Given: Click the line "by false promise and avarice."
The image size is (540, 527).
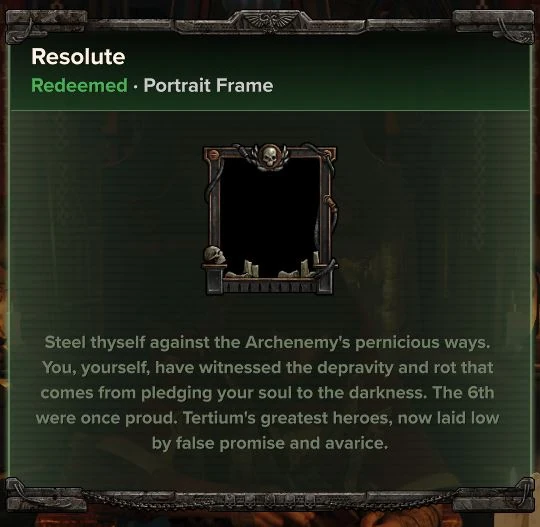Looking at the screenshot, I should (x=270, y=443).
